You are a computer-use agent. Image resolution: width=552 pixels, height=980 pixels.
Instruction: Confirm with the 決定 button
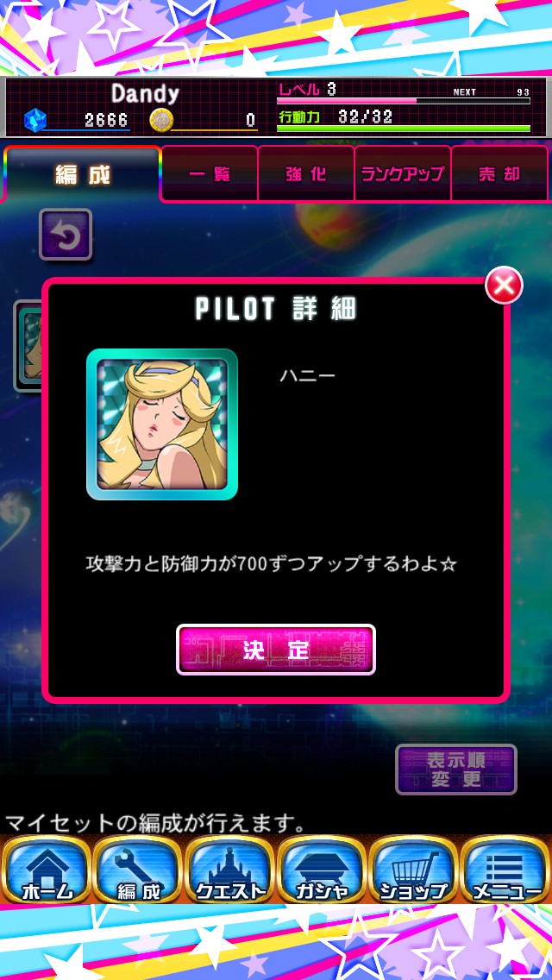[276, 650]
